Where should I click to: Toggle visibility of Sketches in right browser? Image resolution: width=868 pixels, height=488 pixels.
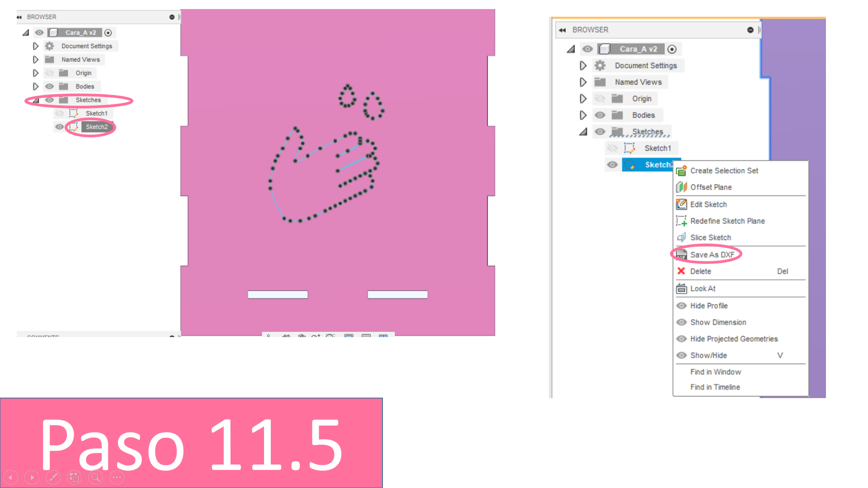pos(600,131)
